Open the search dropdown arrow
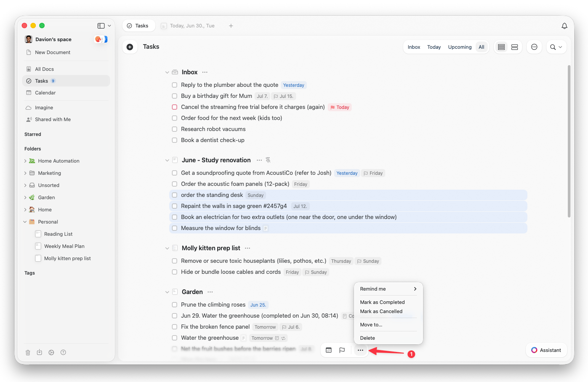Viewport: 588px width, 382px height. 560,47
